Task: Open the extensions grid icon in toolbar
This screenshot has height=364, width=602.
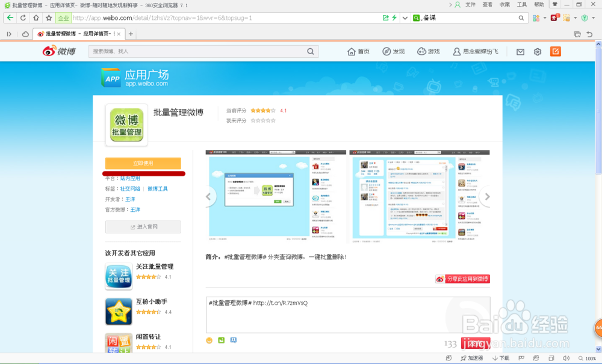Action: pos(536,17)
